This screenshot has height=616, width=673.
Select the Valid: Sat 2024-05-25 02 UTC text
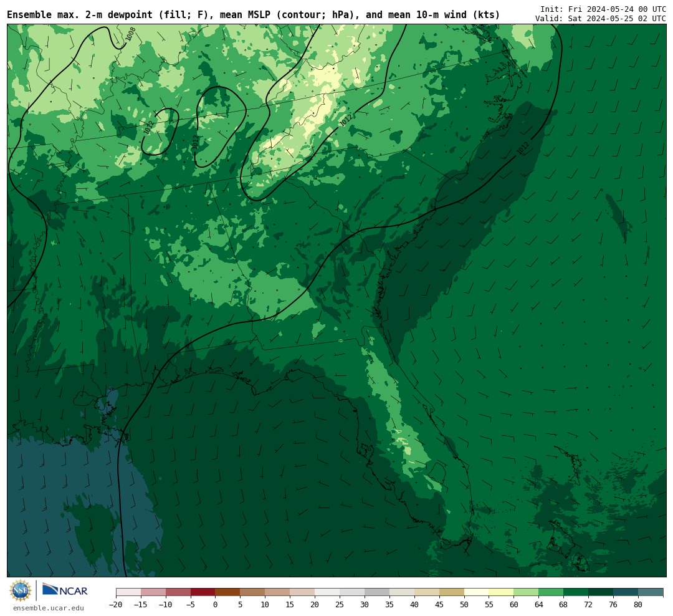coord(601,19)
